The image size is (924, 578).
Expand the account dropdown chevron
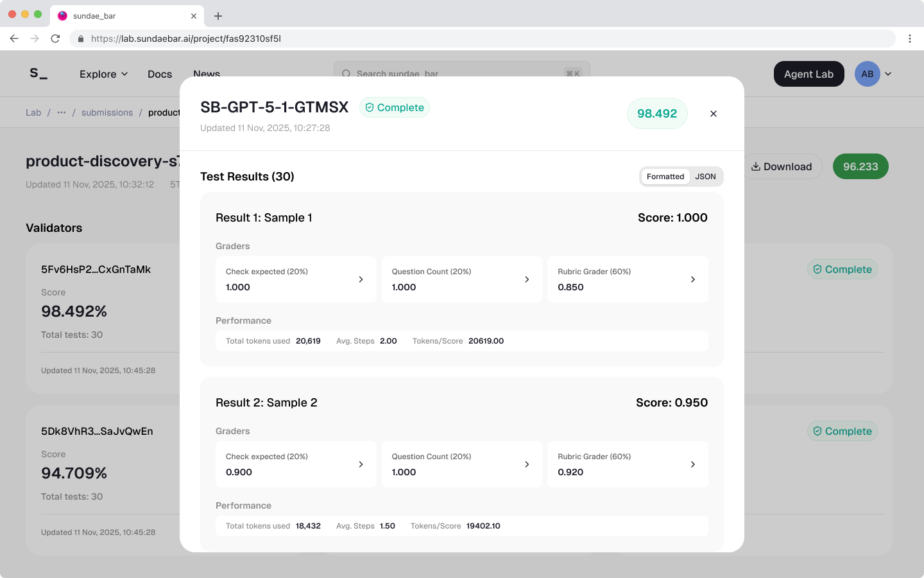pos(888,74)
